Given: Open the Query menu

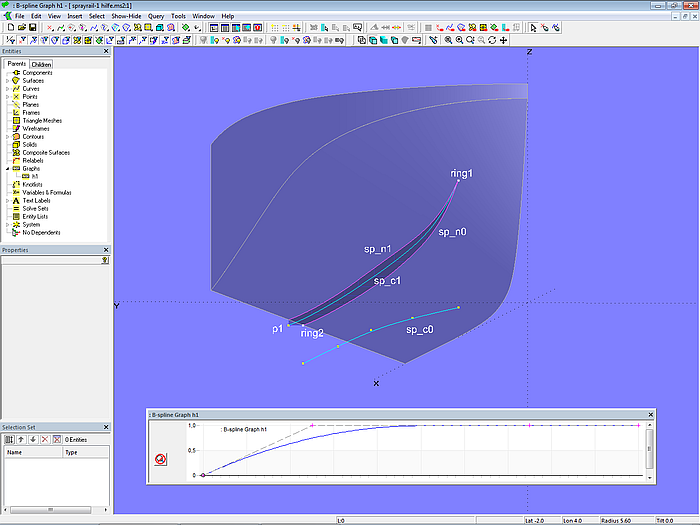Looking at the screenshot, I should [156, 17].
